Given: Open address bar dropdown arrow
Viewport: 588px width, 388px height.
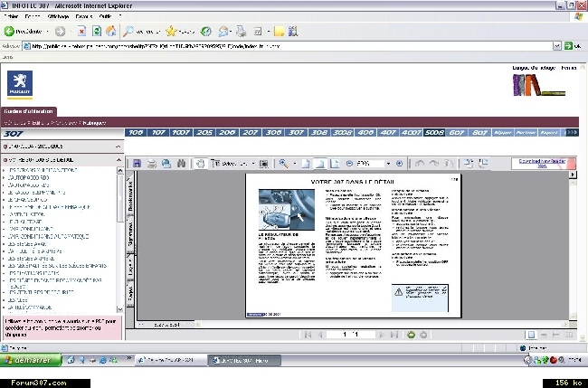Looking at the screenshot, I should [557, 46].
